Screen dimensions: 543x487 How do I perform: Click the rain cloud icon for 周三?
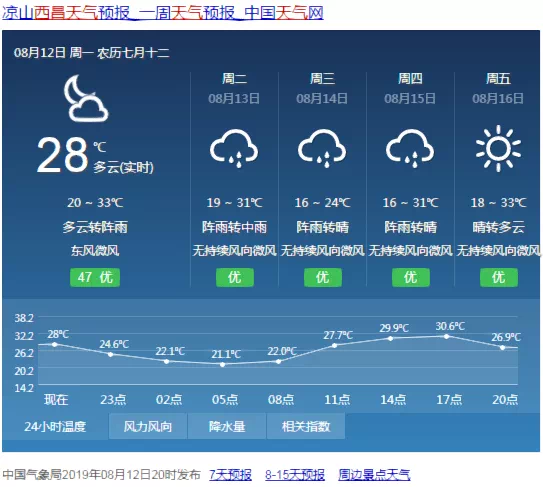coord(322,148)
